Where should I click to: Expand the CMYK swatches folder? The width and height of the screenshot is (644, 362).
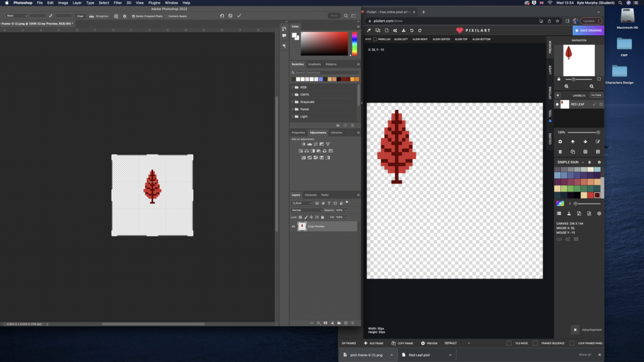[x=292, y=95]
